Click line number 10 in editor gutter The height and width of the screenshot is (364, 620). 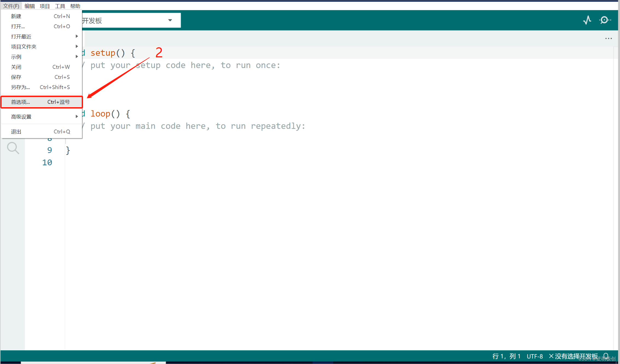pos(47,162)
